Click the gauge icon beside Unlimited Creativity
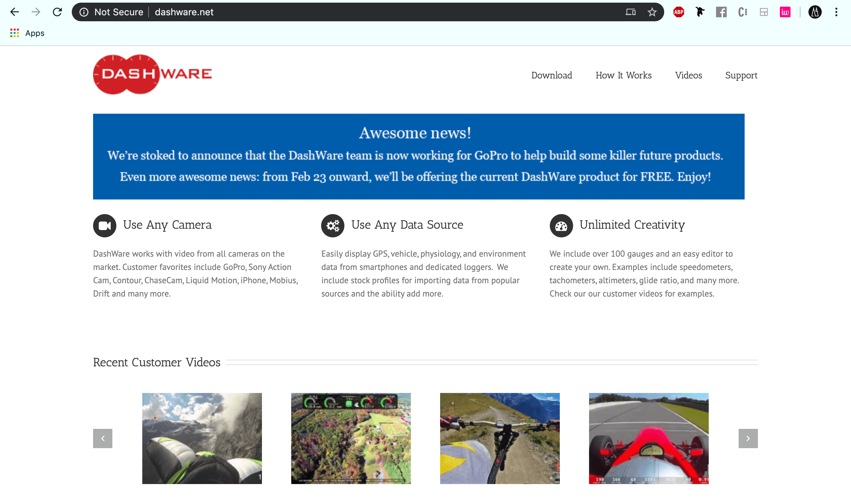 pos(561,225)
